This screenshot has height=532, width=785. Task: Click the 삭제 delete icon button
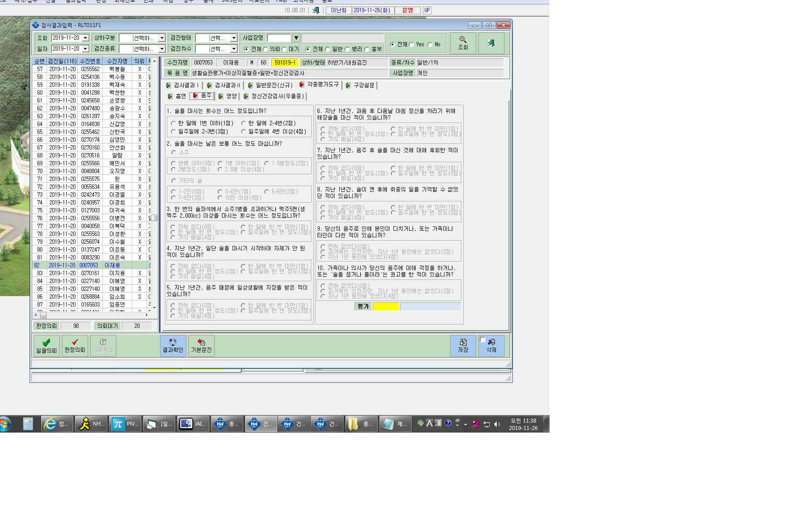[491, 346]
